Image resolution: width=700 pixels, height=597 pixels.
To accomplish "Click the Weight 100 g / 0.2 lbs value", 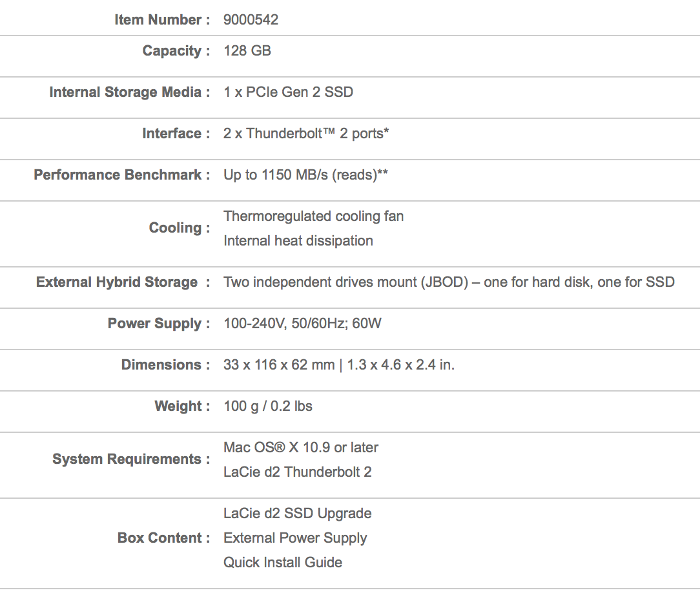I will click(268, 406).
